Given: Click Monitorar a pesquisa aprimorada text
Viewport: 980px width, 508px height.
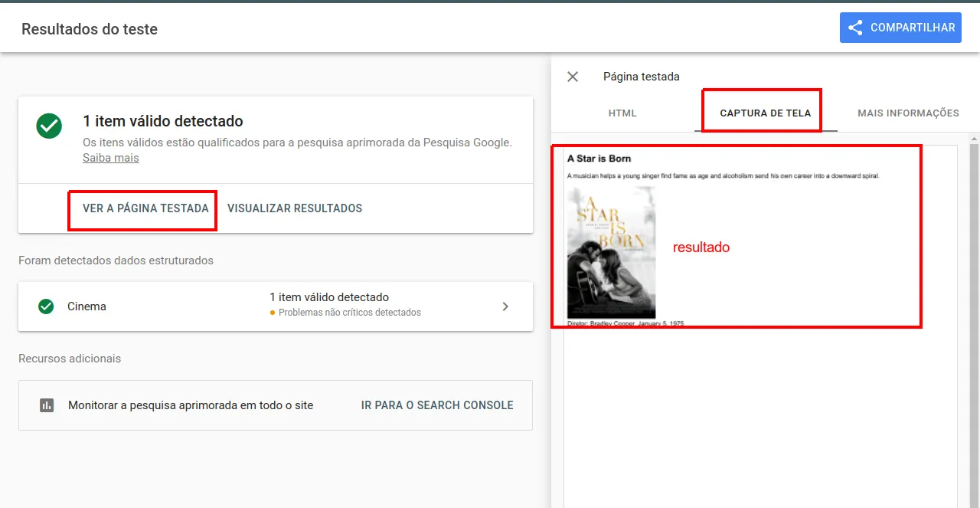Looking at the screenshot, I should (191, 405).
